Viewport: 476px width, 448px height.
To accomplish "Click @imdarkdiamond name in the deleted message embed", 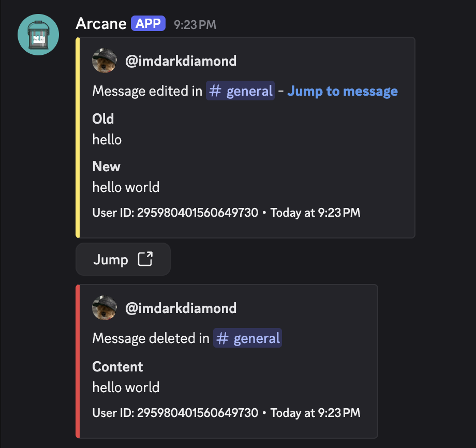I will [181, 308].
